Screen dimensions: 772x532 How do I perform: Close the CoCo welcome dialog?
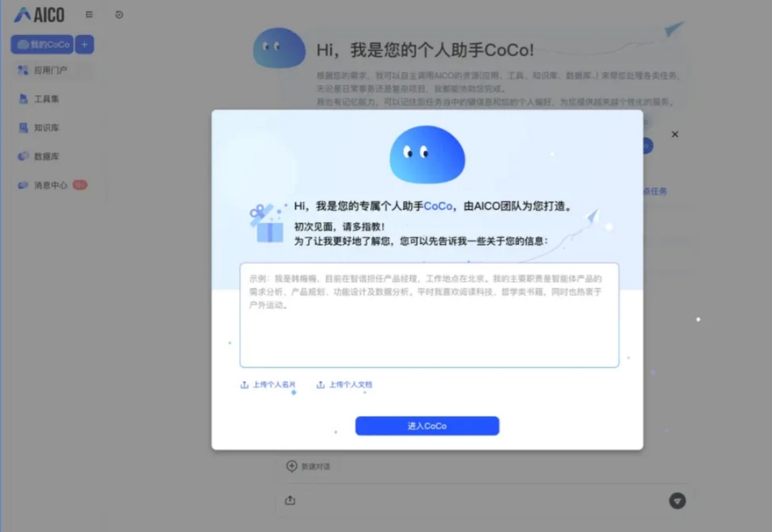(675, 134)
